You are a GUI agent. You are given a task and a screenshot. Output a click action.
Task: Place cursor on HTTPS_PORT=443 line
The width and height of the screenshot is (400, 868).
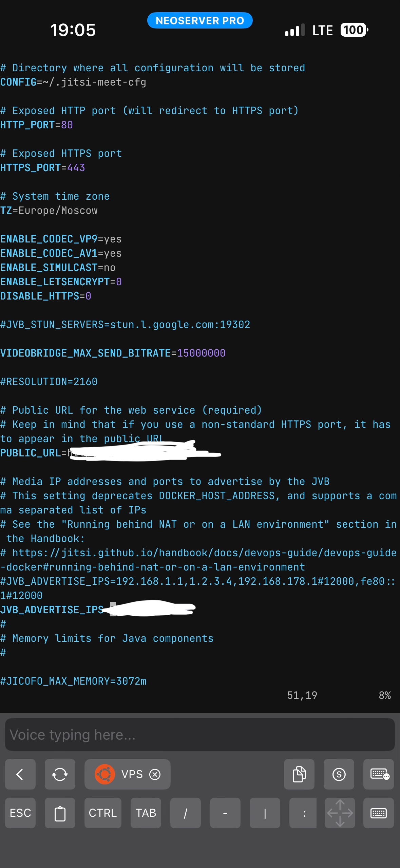(43, 168)
